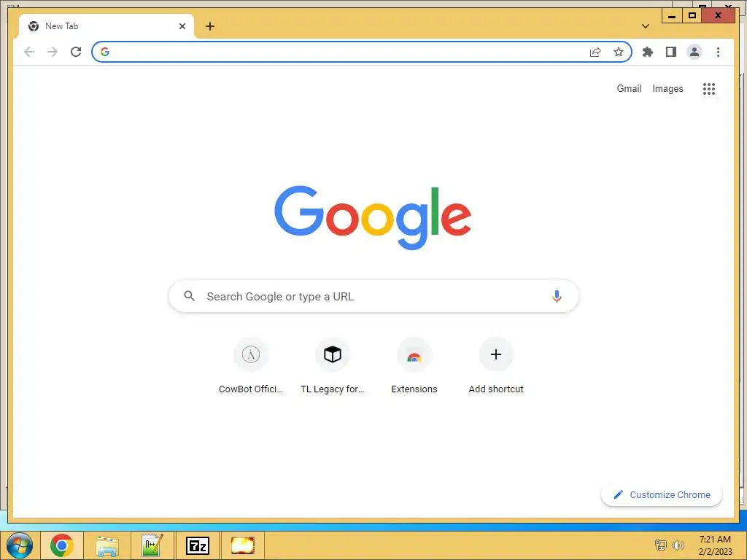747x560 pixels.
Task: Open a new tab with plus button
Action: click(x=210, y=26)
